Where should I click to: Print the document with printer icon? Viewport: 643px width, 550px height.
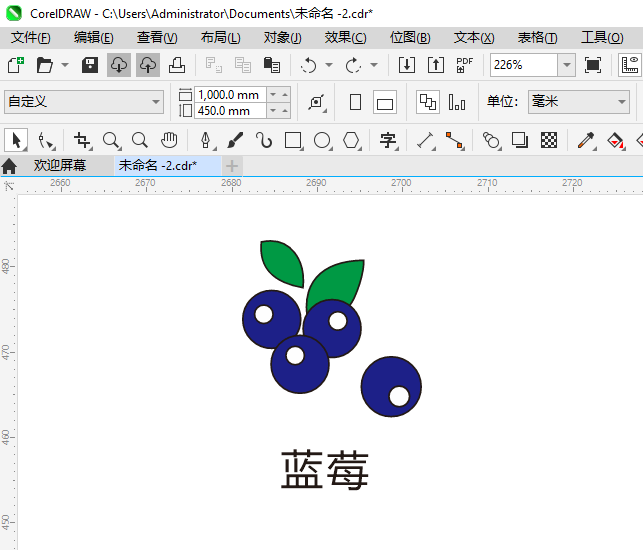(177, 65)
